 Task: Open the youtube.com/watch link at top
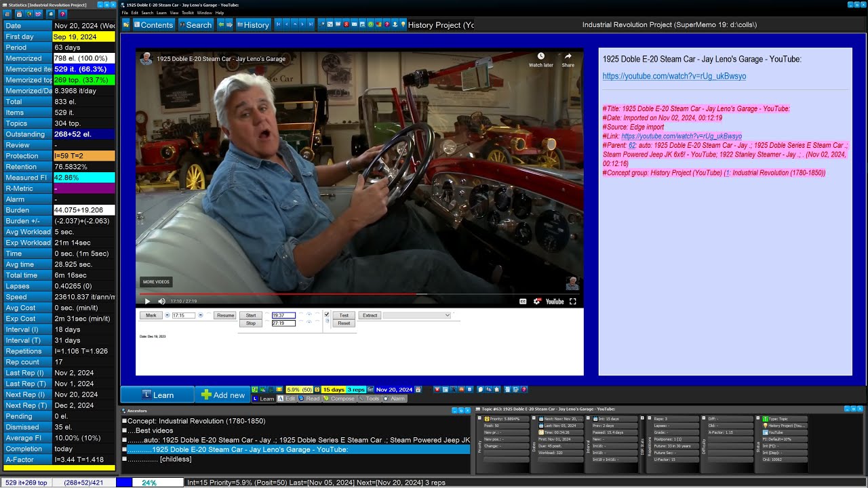[674, 77]
